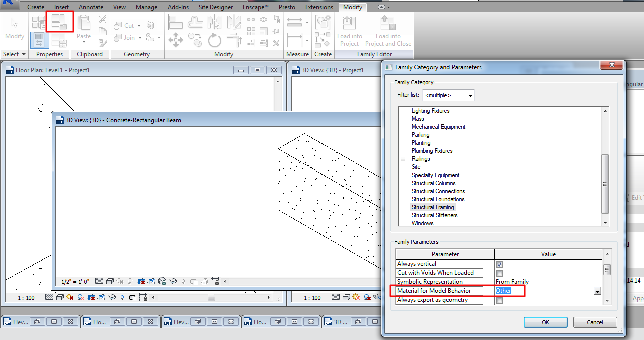The width and height of the screenshot is (644, 340).
Task: Click Cancel in Family Category dialog
Action: click(x=595, y=322)
